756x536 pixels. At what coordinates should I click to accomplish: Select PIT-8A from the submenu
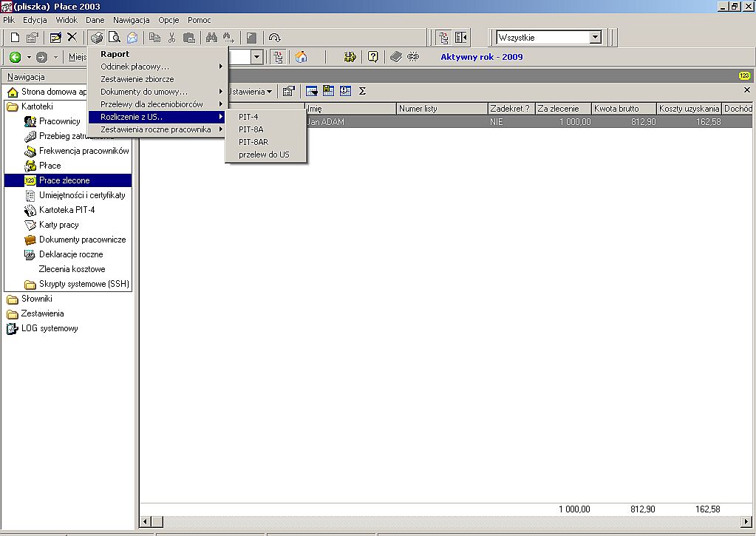click(x=265, y=129)
